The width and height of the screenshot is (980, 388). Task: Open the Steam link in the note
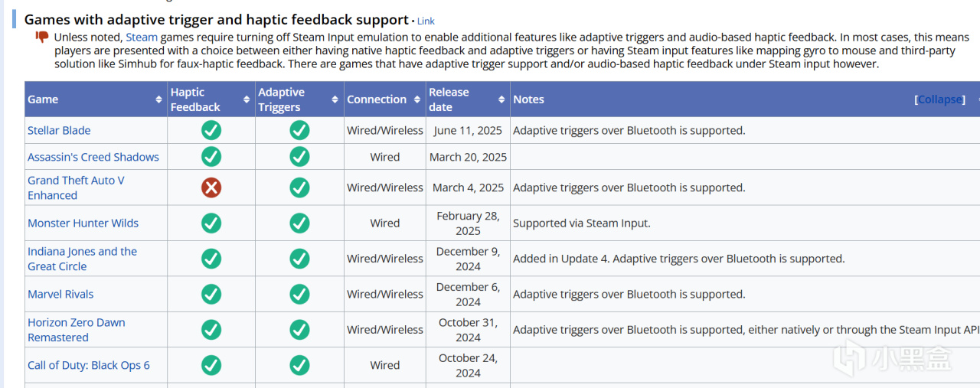click(x=142, y=37)
